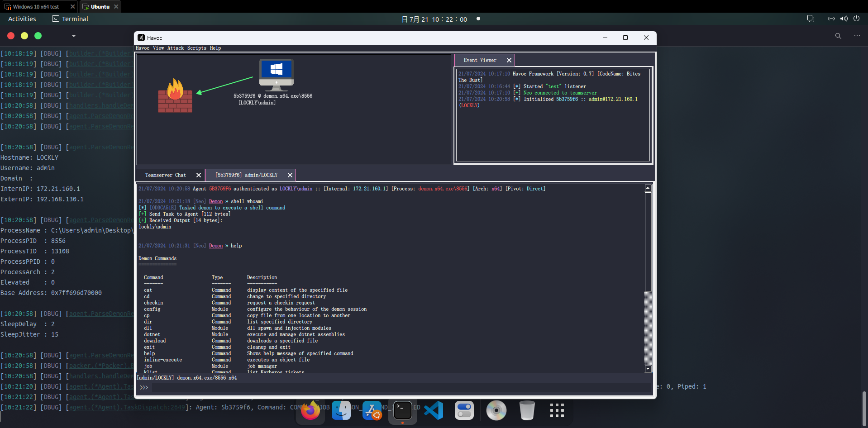Screen dimensions: 868x428
Task: Launch Visual Studio Code from dock
Action: (x=434, y=411)
